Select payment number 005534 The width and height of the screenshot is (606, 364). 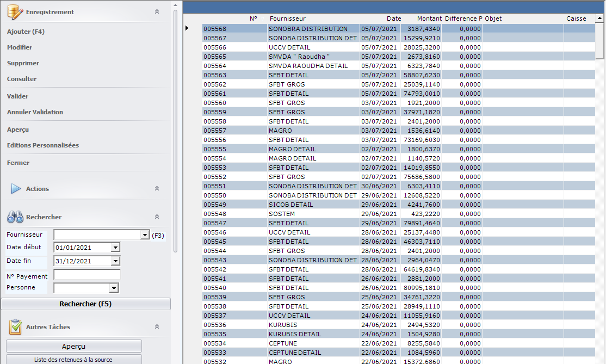(x=215, y=343)
